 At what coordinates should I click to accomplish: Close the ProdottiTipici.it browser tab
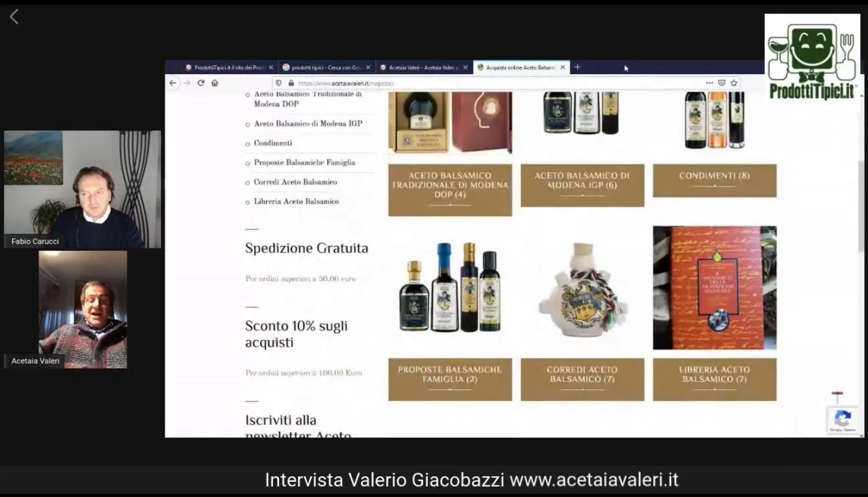(x=271, y=68)
